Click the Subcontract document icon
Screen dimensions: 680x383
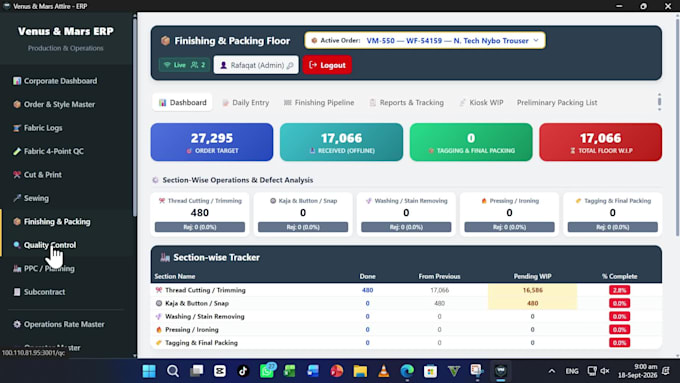(17, 292)
